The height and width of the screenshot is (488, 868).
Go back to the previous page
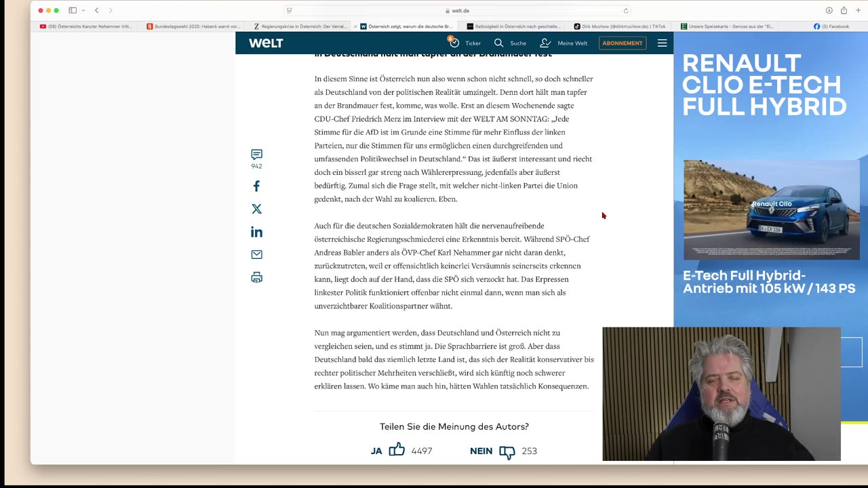pyautogui.click(x=96, y=10)
